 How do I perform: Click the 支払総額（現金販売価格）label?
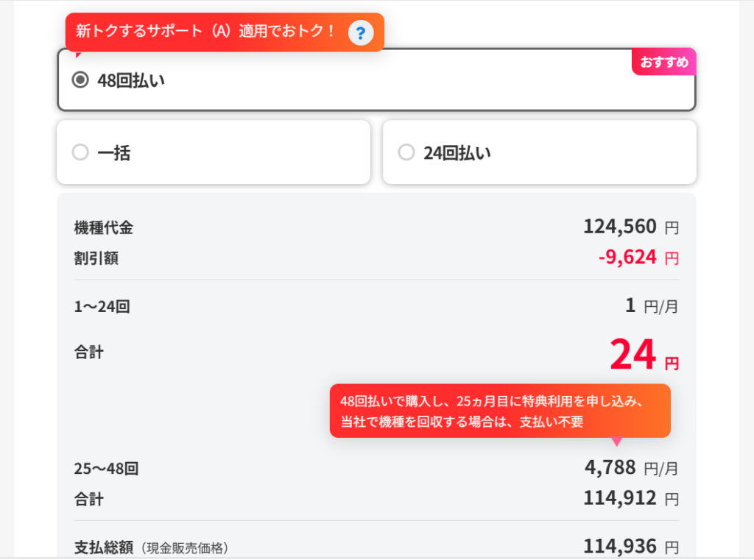coord(152,547)
